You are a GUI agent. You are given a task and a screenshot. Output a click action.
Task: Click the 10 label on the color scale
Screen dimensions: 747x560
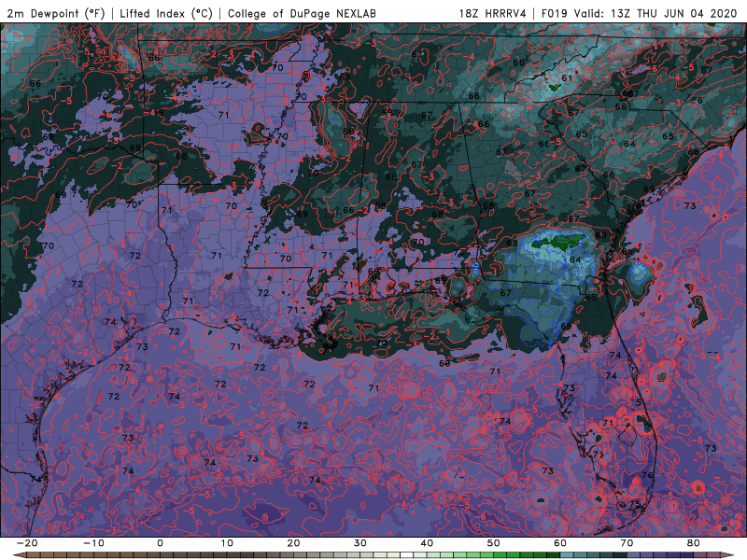click(x=227, y=543)
